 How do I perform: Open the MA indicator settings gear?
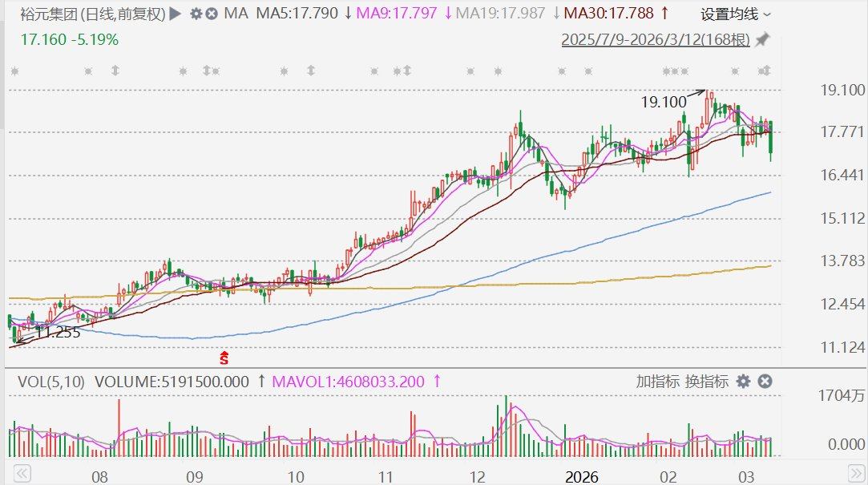tap(196, 14)
